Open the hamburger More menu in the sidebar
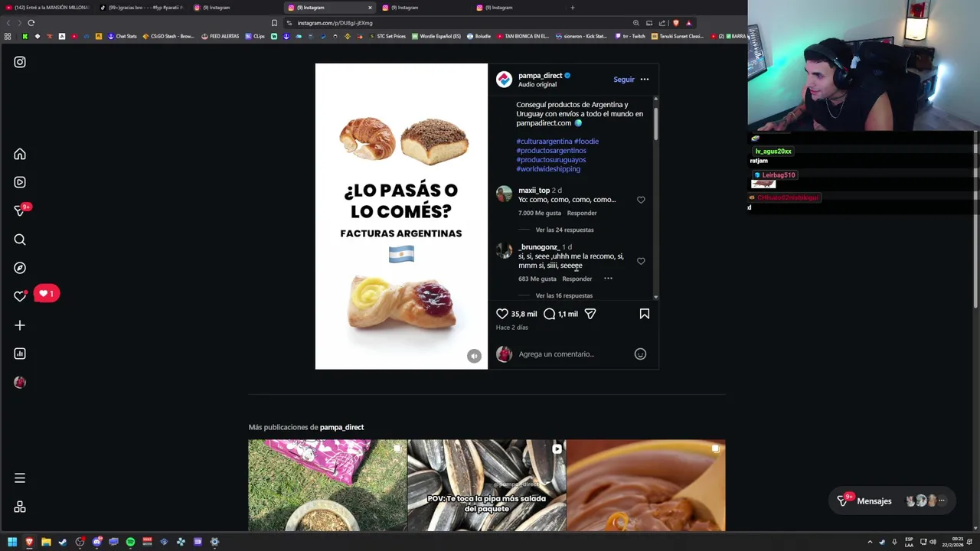Viewport: 980px width, 551px height. click(20, 478)
